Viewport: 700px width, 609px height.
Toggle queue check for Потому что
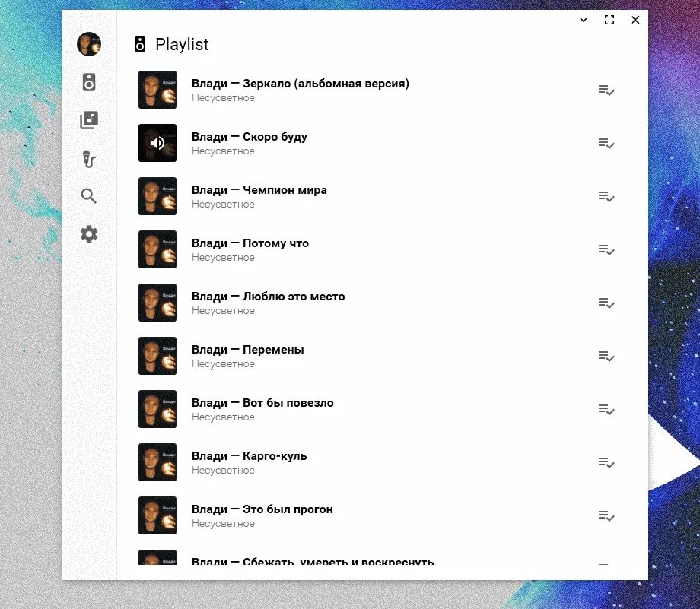click(606, 250)
